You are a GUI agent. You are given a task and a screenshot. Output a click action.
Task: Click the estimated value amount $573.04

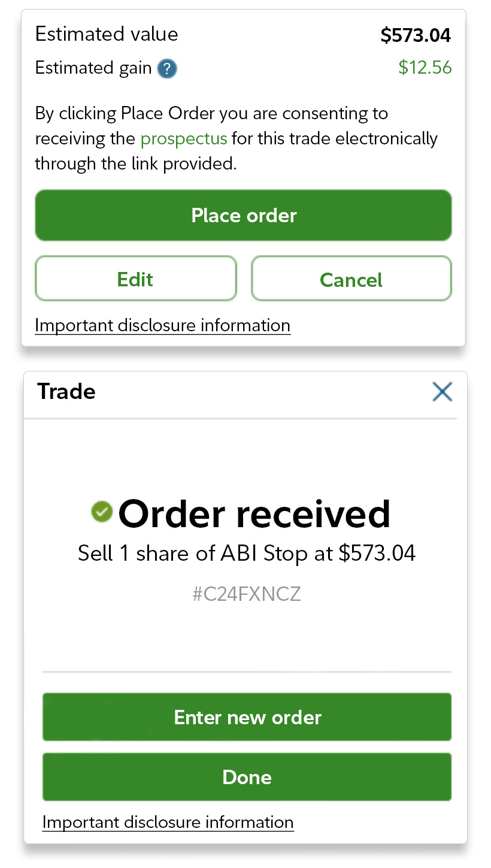tap(416, 35)
